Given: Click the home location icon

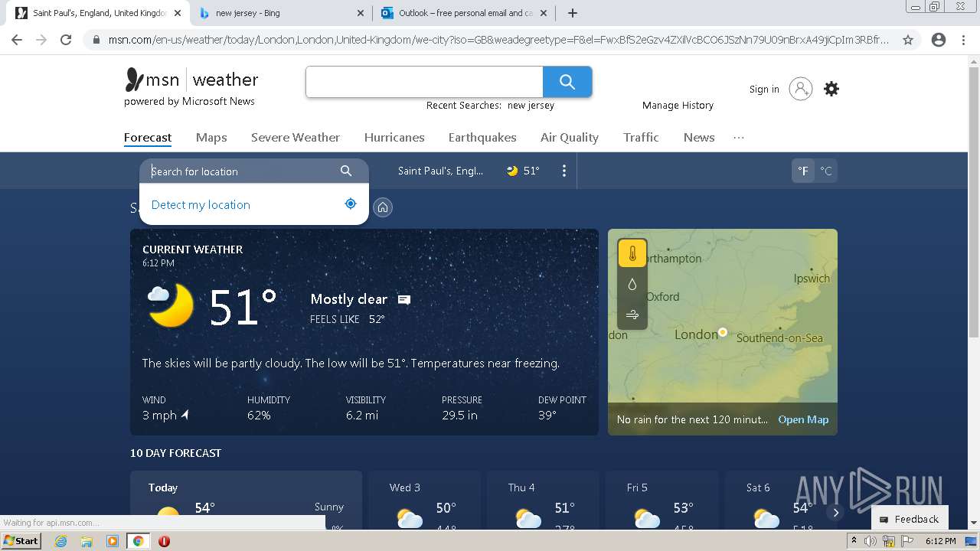Looking at the screenshot, I should tap(383, 207).
